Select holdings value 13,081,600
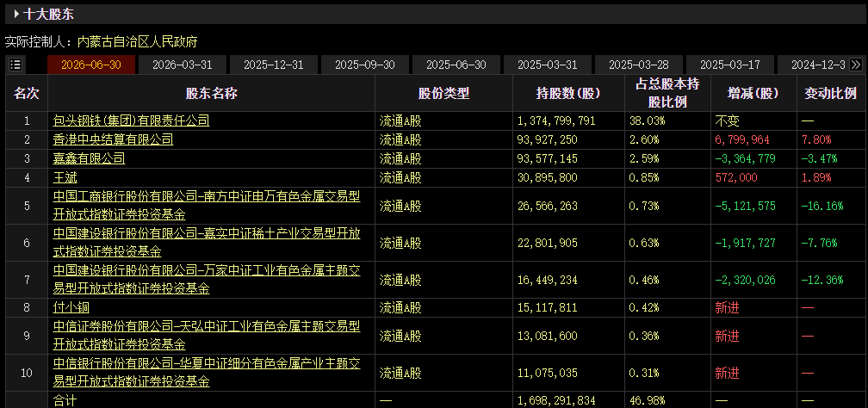 pos(548,336)
